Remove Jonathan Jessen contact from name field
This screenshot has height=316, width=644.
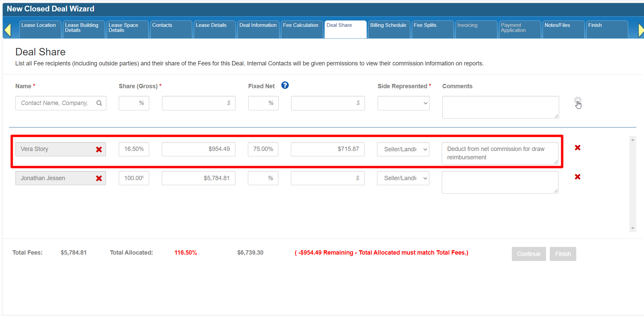click(99, 178)
